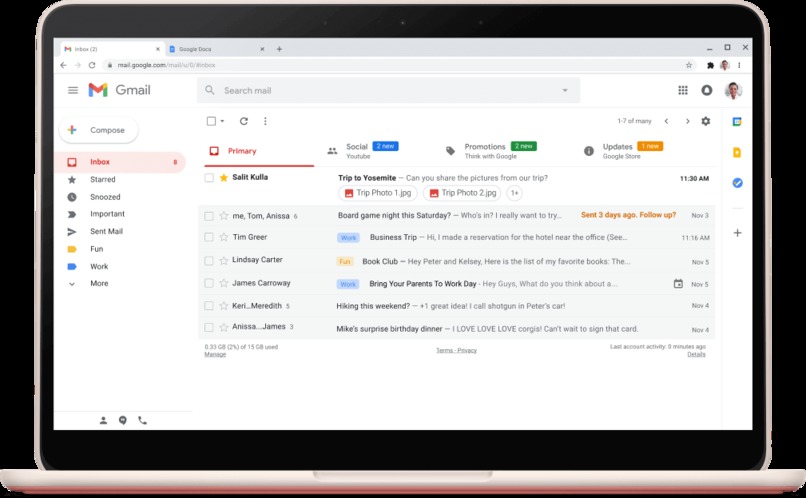Viewport: 806px width, 498px height.
Task: Unstar the Salit Kulla email
Action: 224,178
